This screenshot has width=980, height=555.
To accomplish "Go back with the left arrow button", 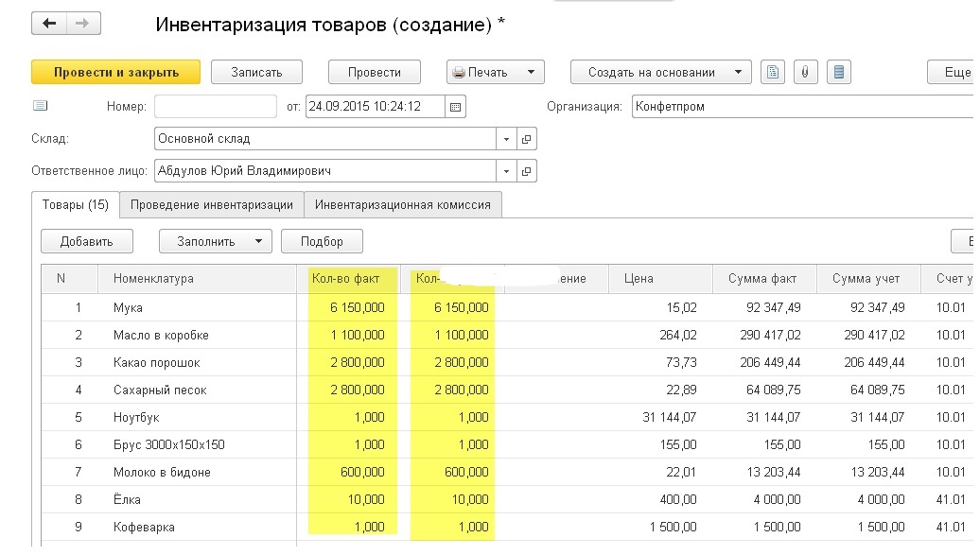I will [x=49, y=24].
